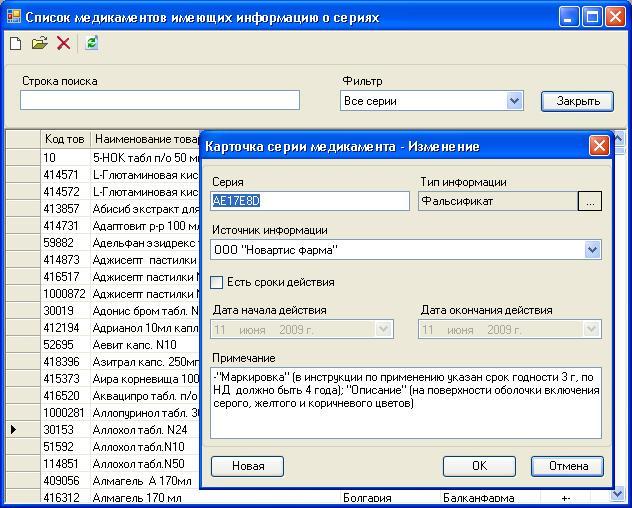Click the Refresh toolbar icon
Image resolution: width=632 pixels, height=508 pixels.
point(92,43)
